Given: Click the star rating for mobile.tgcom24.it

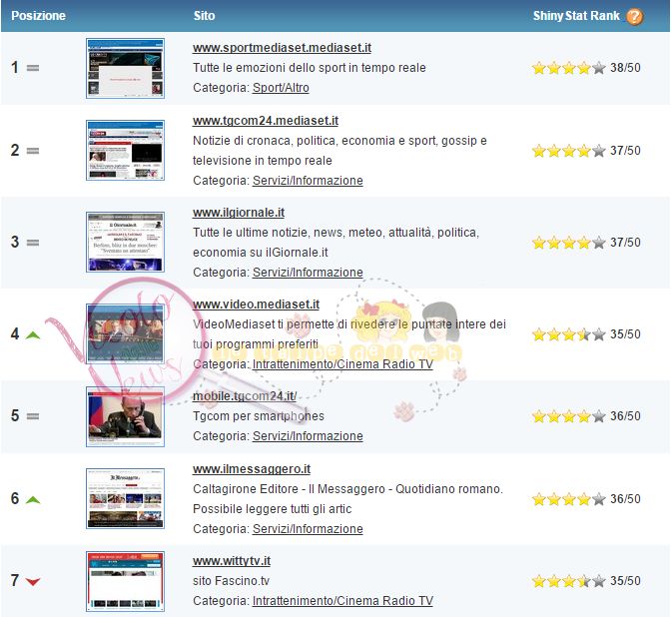Looking at the screenshot, I should pos(569,416).
